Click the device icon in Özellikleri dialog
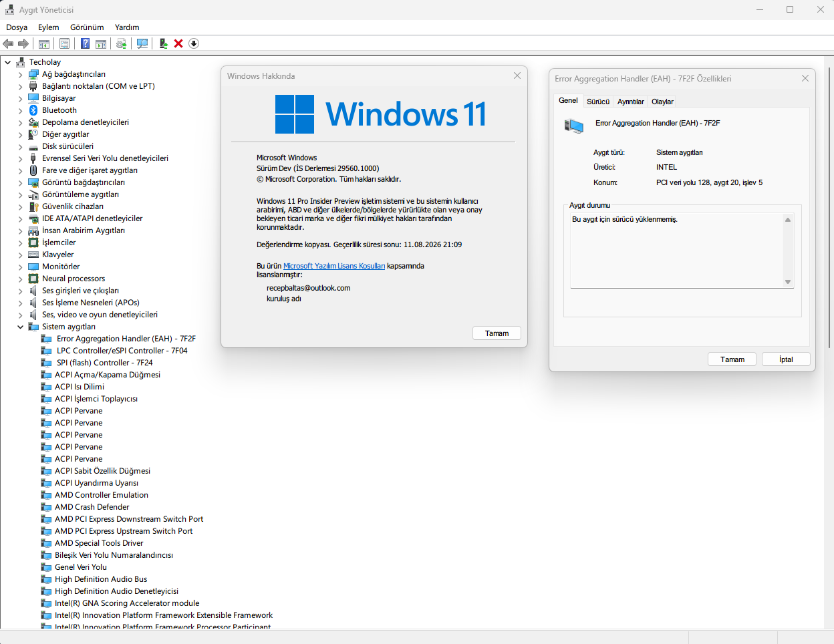The height and width of the screenshot is (644, 834). click(574, 126)
